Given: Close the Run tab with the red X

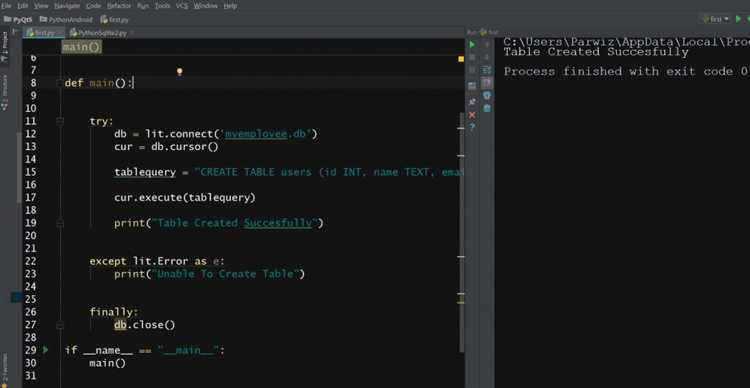Looking at the screenshot, I should [472, 115].
